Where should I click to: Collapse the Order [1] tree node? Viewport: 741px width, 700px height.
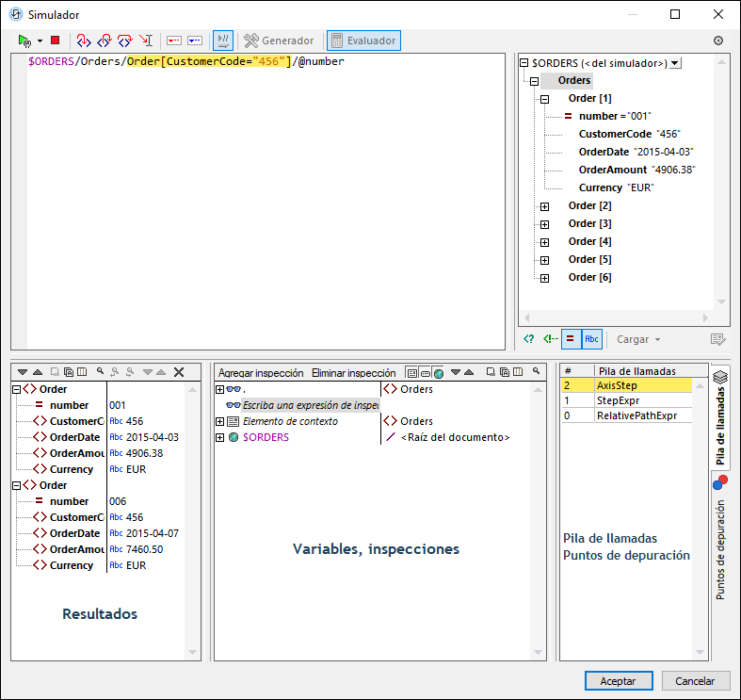[544, 99]
